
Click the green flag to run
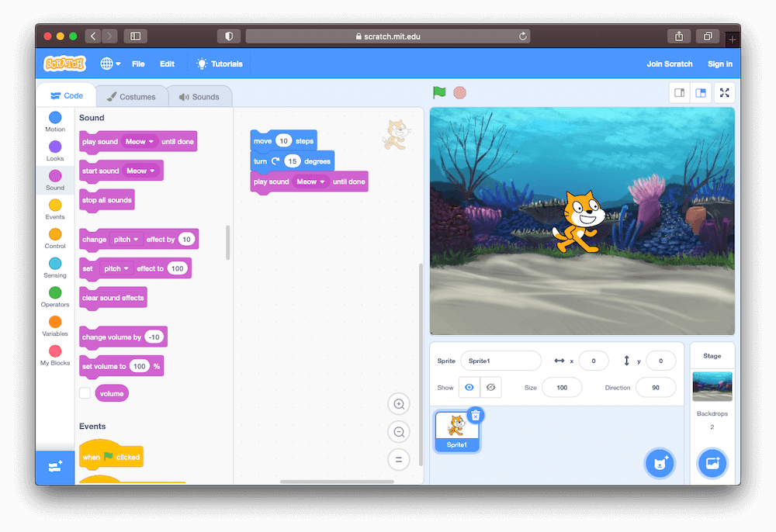(439, 92)
